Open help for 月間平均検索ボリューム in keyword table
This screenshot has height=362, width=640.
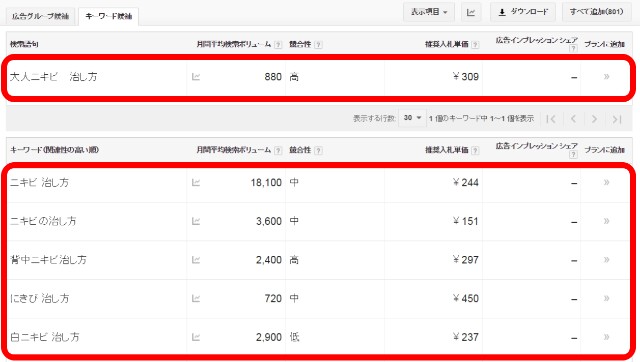(278, 150)
